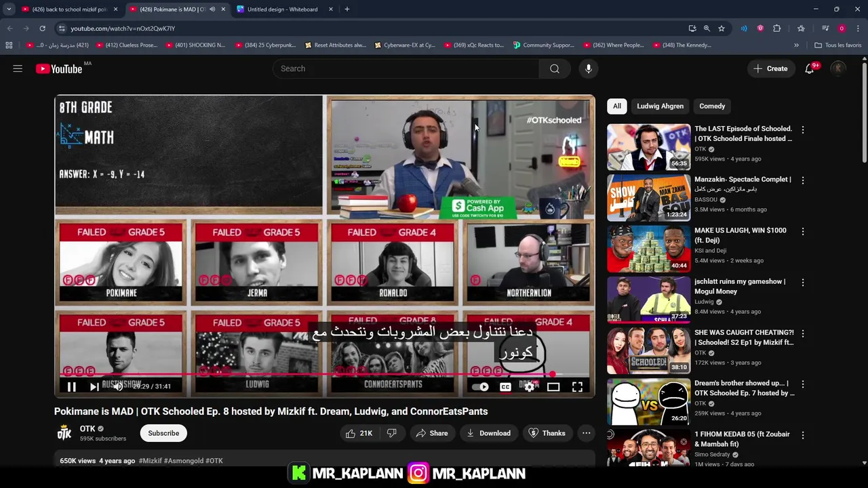Image resolution: width=868 pixels, height=488 pixels.
Task: Open 'The LAST Episode of Schooled' thumbnail
Action: pyautogui.click(x=648, y=147)
